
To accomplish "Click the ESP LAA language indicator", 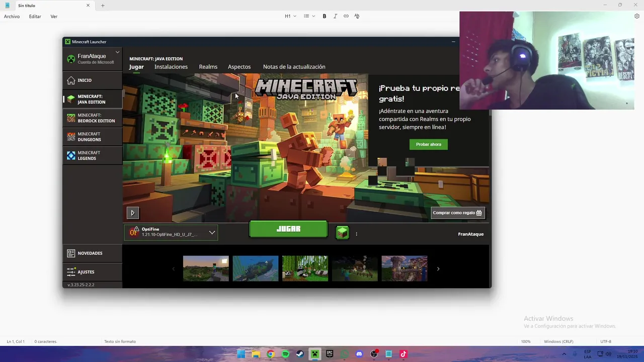I will click(x=588, y=354).
